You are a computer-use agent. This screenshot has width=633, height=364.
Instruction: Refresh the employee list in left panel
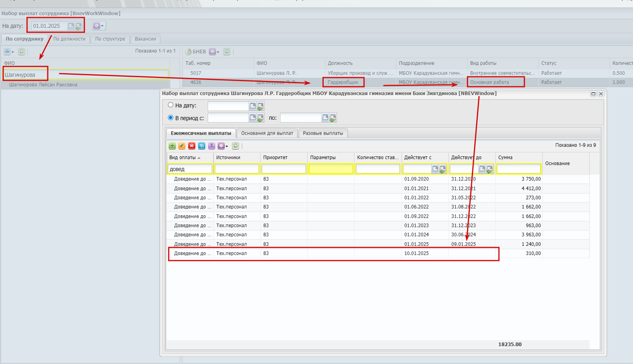(21, 52)
